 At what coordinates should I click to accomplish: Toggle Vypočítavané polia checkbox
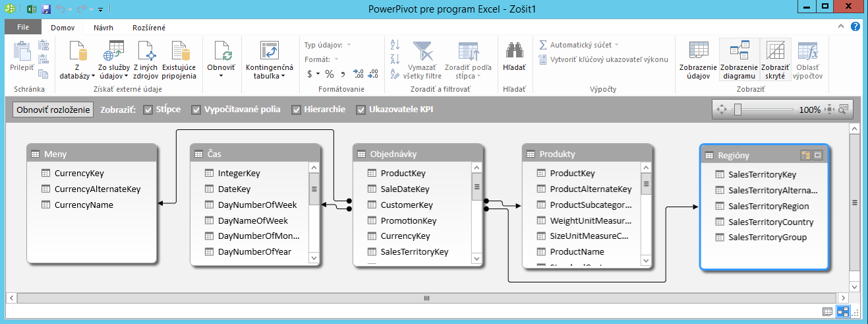[196, 110]
